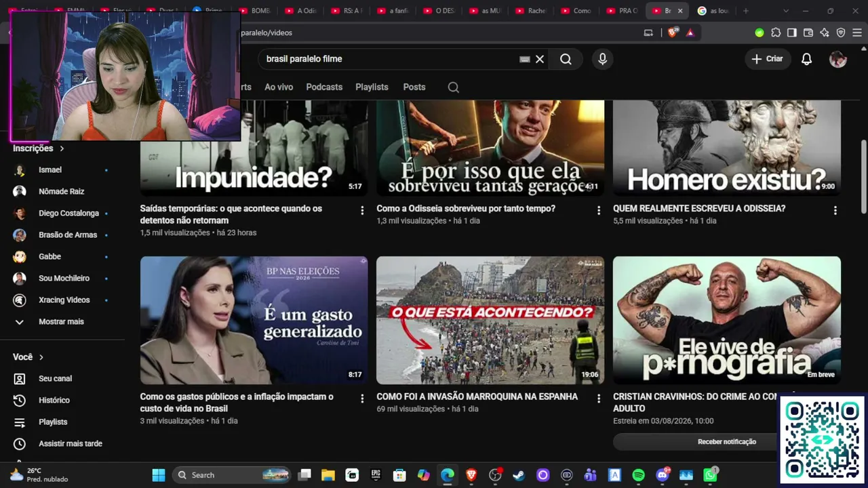
Task: Open the Brave VPN shield icon
Action: point(841,33)
